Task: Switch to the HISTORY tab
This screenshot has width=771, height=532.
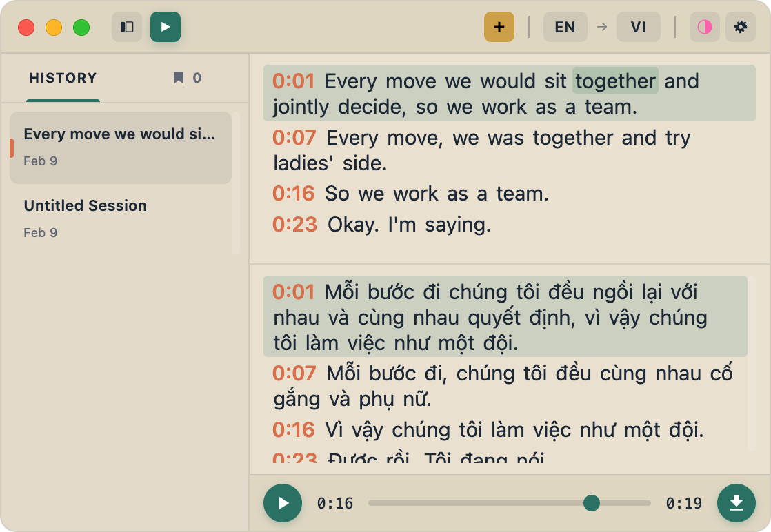Action: pyautogui.click(x=63, y=78)
